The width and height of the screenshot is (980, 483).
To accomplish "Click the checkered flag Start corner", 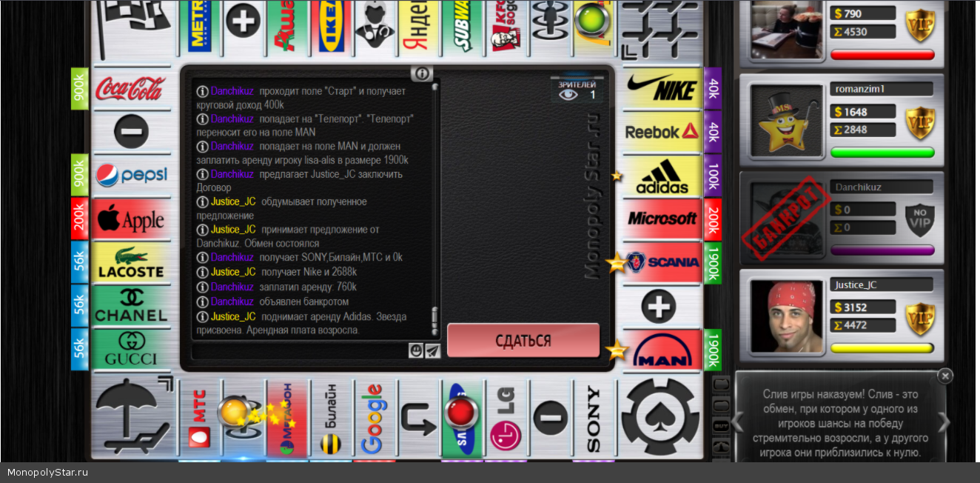I will (x=132, y=28).
